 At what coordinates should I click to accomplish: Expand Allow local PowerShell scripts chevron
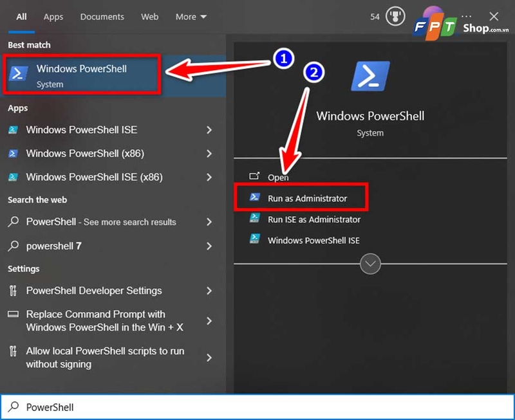point(209,358)
